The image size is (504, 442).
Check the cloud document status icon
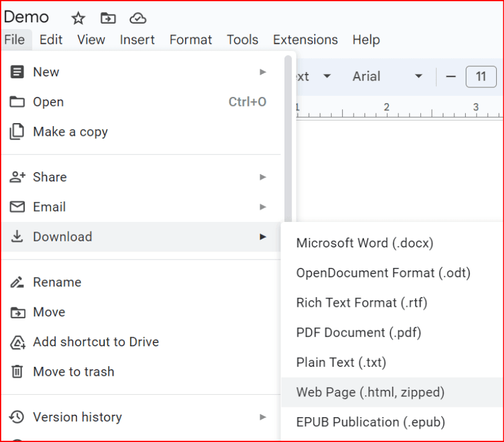point(138,18)
